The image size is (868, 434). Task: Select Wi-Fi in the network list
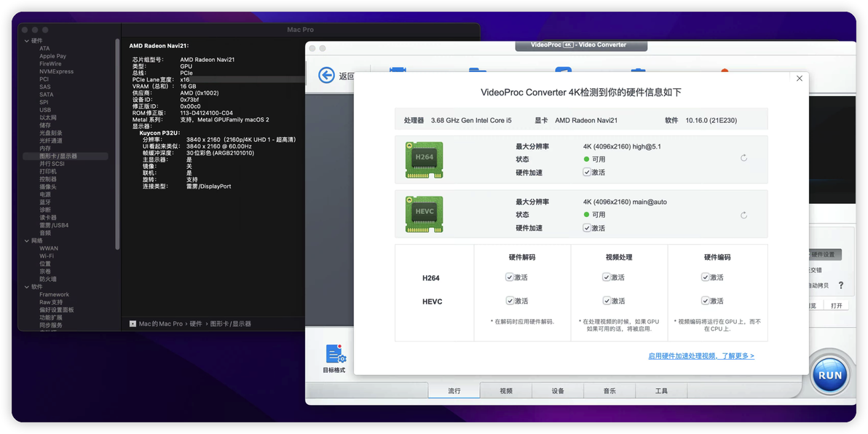[x=47, y=256]
